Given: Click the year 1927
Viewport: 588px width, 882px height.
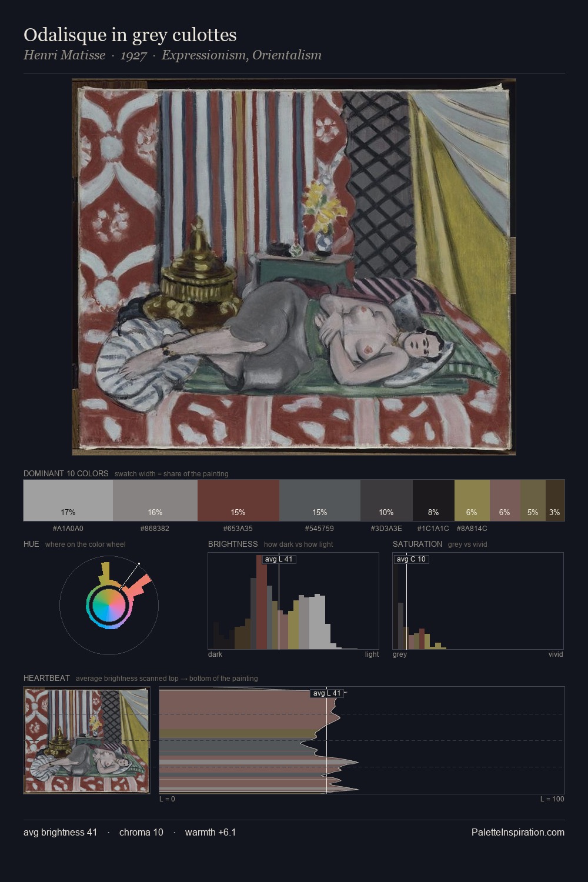Looking at the screenshot, I should pyautogui.click(x=133, y=55).
